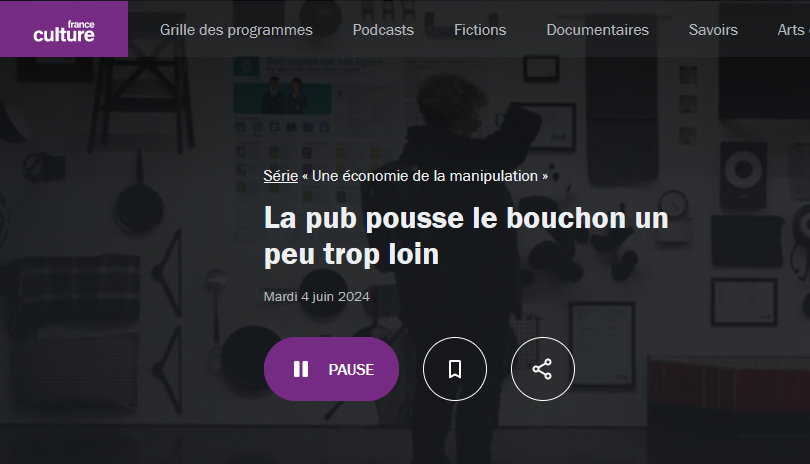Open the Grille des programmes menu

[236, 30]
